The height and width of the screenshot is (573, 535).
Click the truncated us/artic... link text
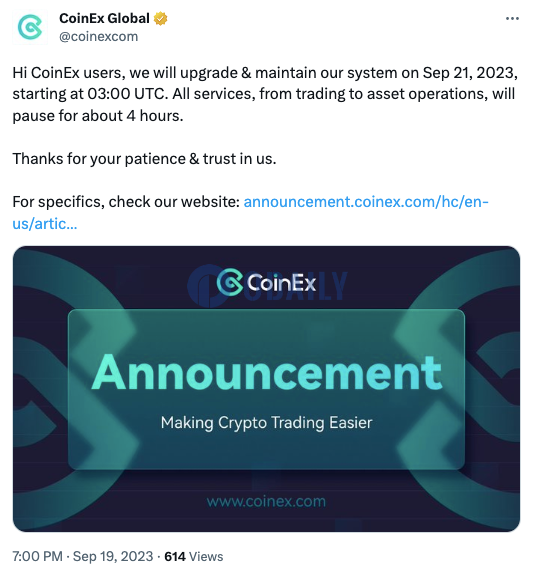(x=45, y=224)
